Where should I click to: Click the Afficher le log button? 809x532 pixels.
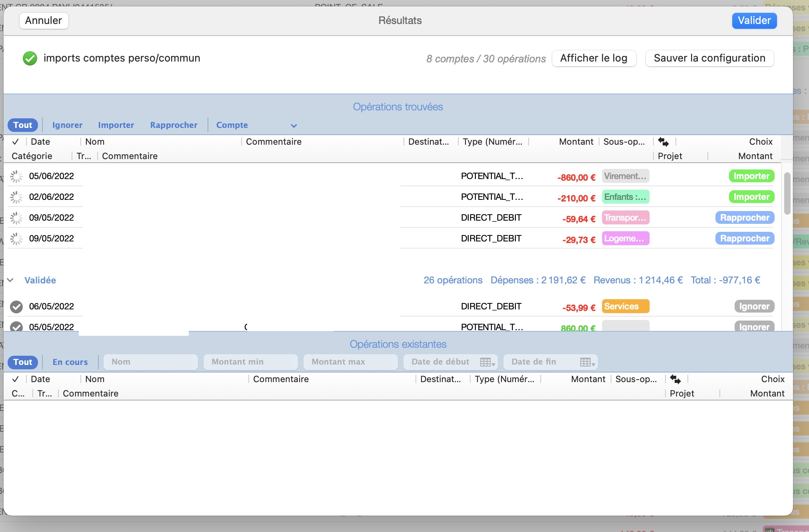(x=593, y=58)
